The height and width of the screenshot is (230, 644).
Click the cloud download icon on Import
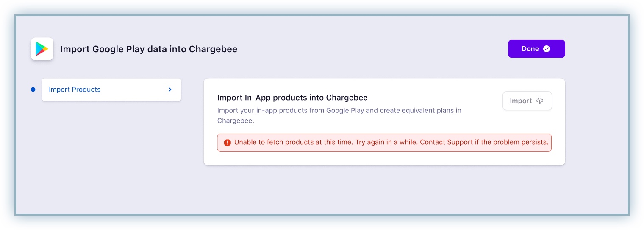[x=540, y=101]
